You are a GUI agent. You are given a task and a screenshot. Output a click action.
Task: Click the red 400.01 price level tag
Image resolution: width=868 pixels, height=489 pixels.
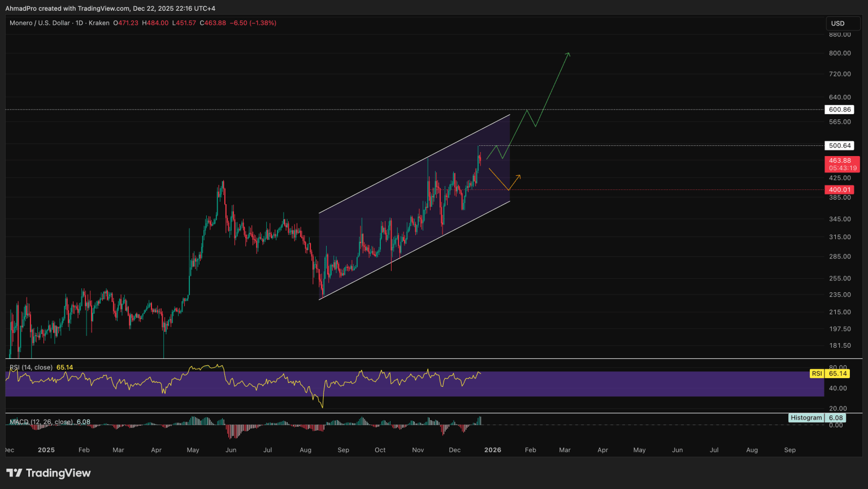tap(839, 190)
